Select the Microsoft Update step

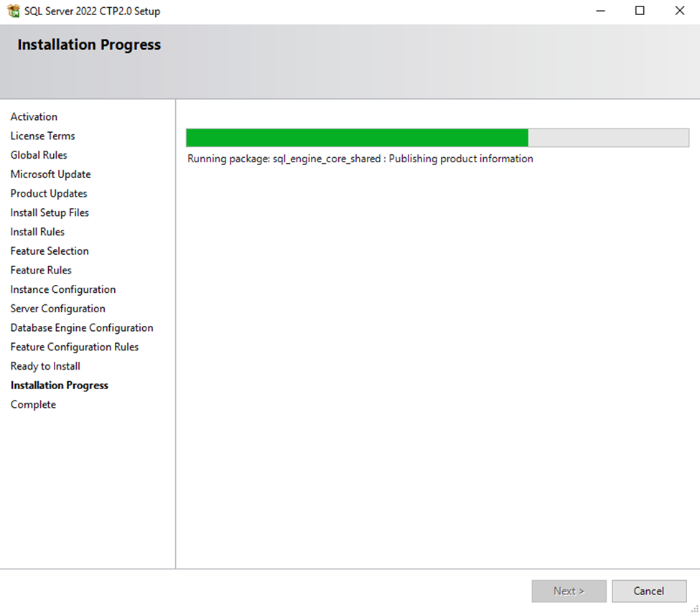pos(50,174)
